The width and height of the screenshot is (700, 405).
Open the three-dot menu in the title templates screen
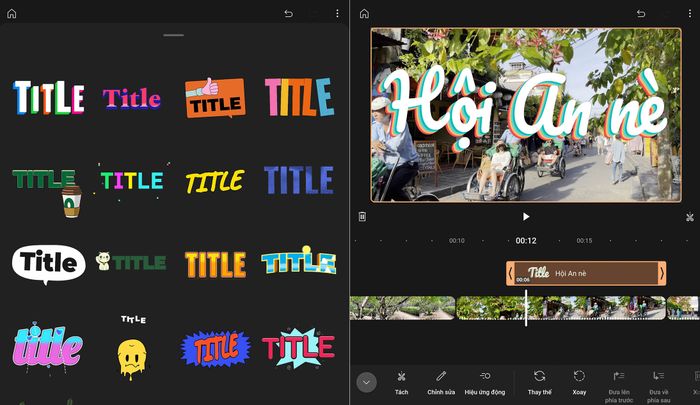click(x=337, y=13)
